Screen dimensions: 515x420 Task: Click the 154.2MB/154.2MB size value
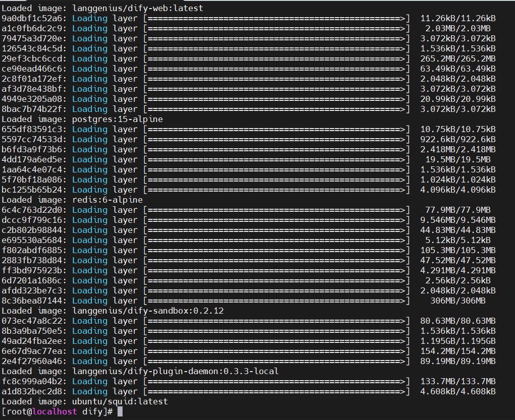tap(458, 351)
